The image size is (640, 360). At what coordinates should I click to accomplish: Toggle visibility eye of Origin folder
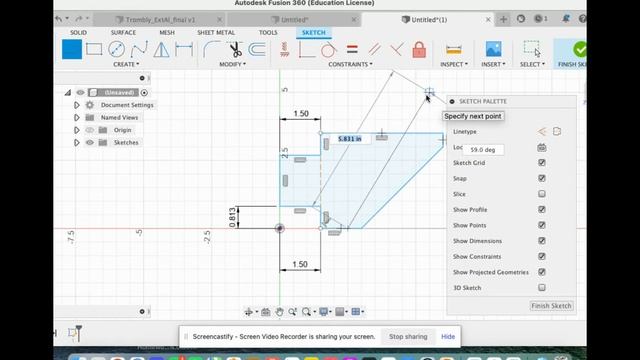(89, 130)
